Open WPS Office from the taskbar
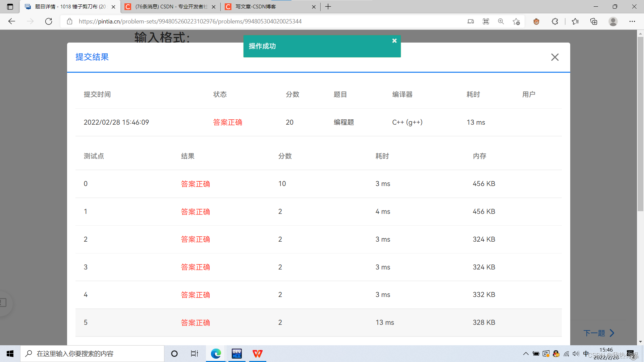 [257, 354]
